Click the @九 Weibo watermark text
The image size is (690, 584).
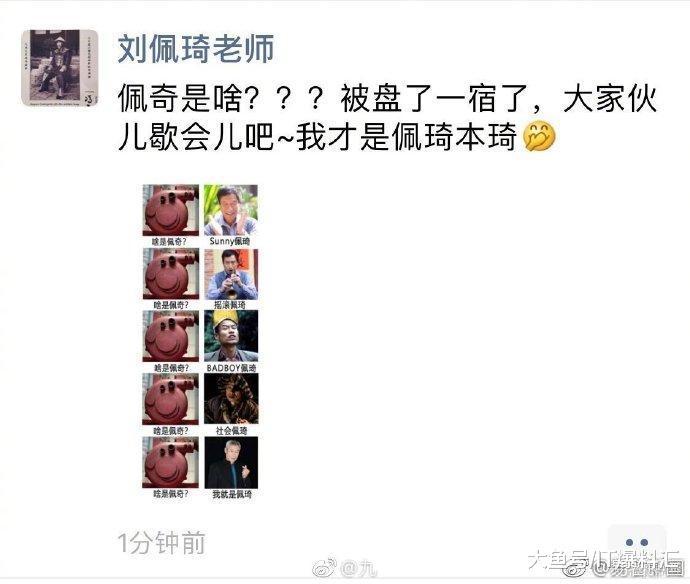click(x=359, y=568)
